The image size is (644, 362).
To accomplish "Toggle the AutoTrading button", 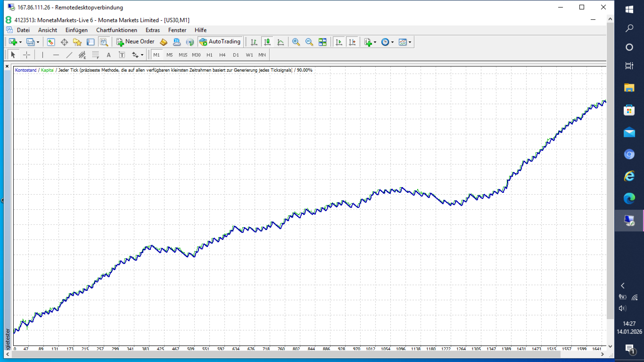I will (x=220, y=42).
